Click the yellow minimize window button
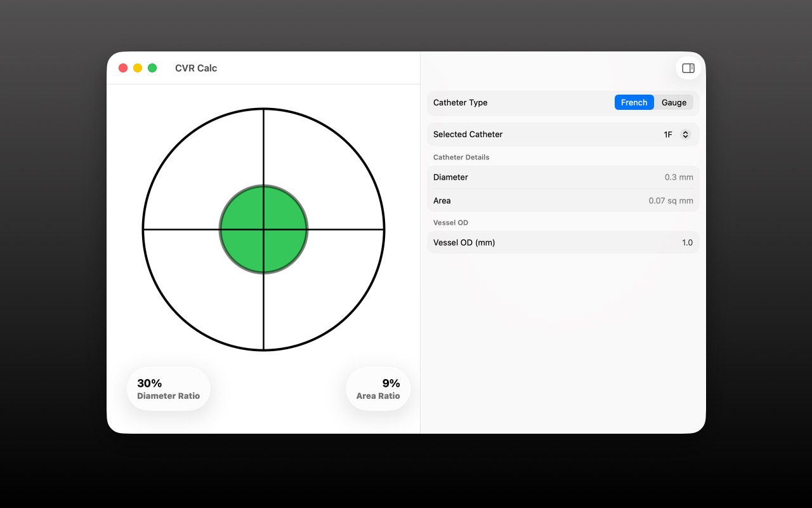This screenshot has width=812, height=508. click(x=138, y=68)
